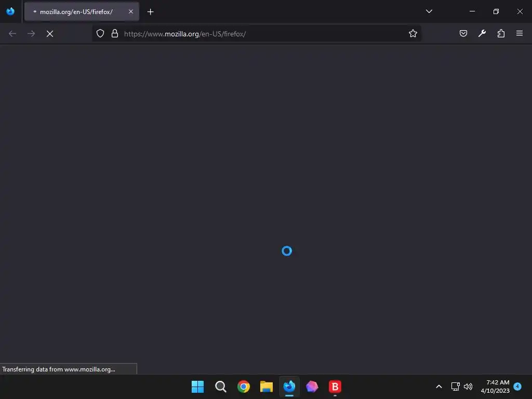Expand the list all tabs chevron
Screen dimensions: 532x399
point(429,11)
